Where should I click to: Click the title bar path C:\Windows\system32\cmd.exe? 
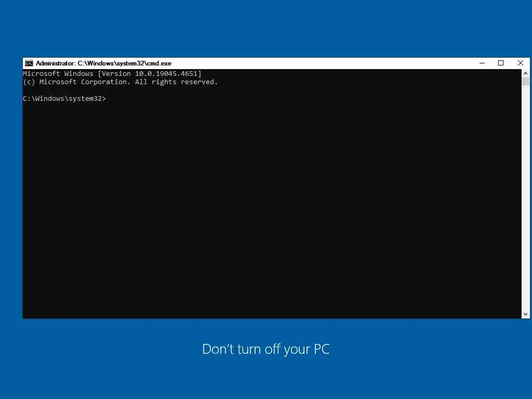pyautogui.click(x=125, y=63)
